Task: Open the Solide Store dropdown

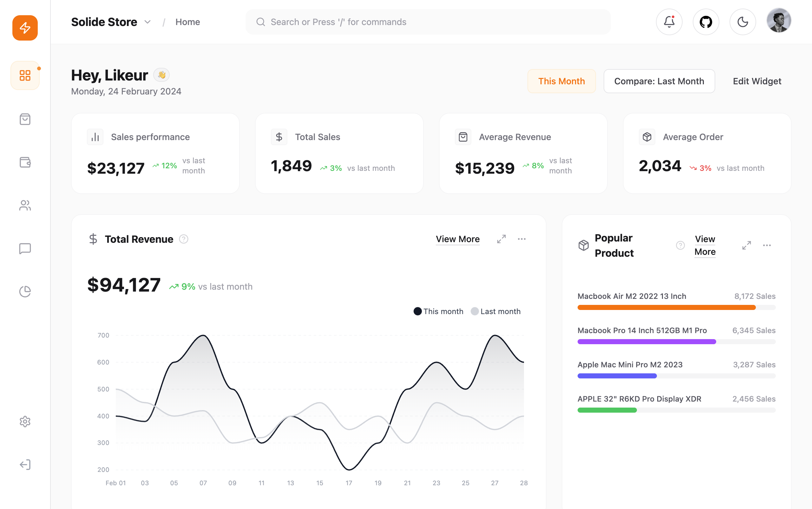Action: pyautogui.click(x=147, y=22)
